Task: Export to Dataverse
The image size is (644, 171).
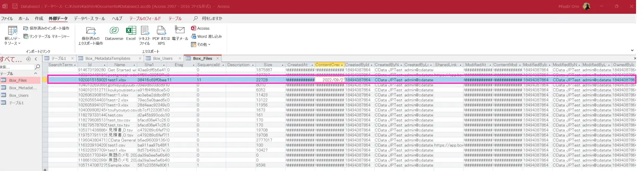Action: pyautogui.click(x=114, y=33)
